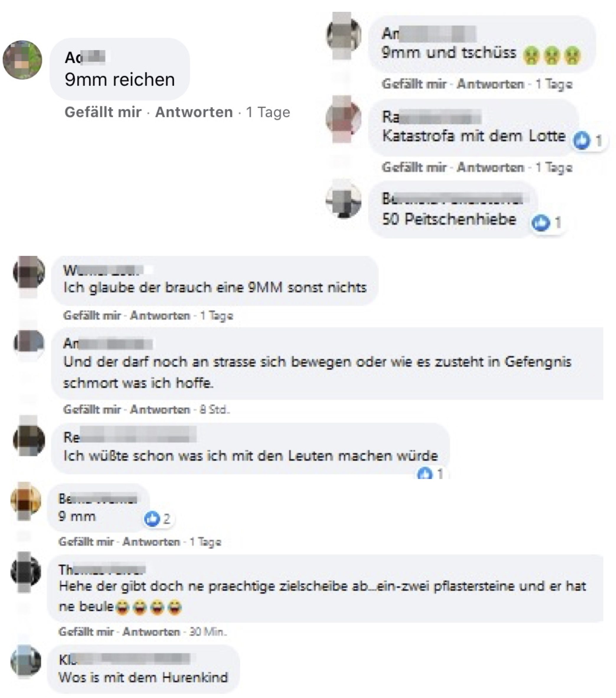Viewport: 616px width, 698px height.
Task: Click the like icon under 'Ich wüßte schon' comment
Action: tap(425, 474)
